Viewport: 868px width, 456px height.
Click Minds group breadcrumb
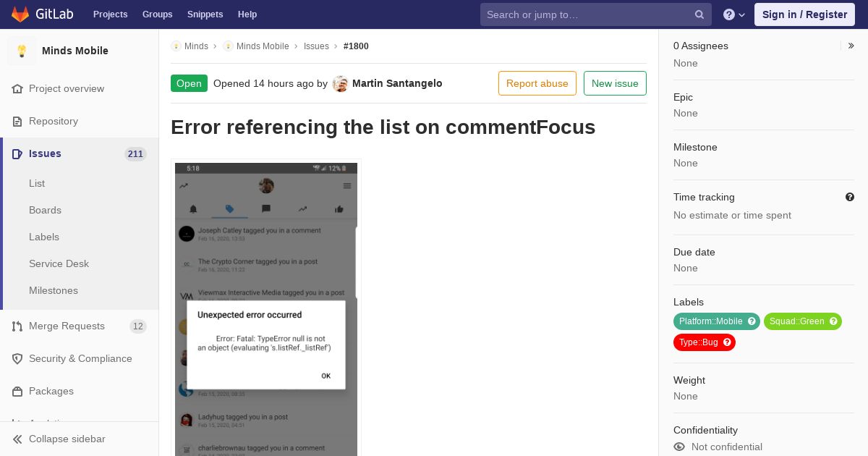[x=196, y=46]
